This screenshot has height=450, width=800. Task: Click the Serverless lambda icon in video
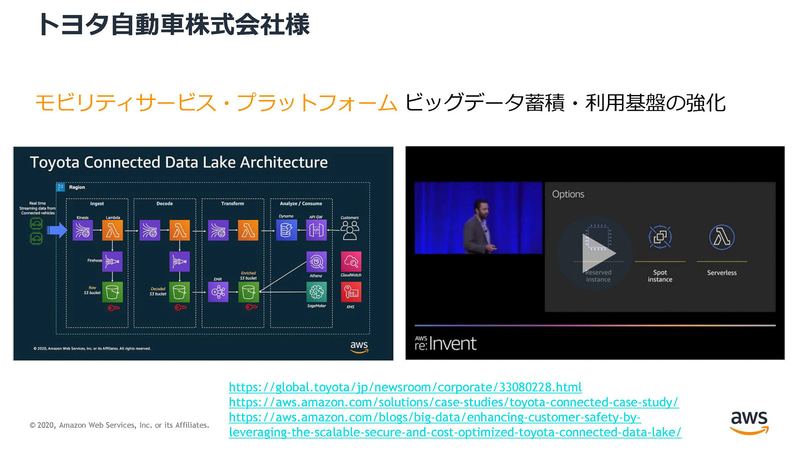click(x=721, y=237)
